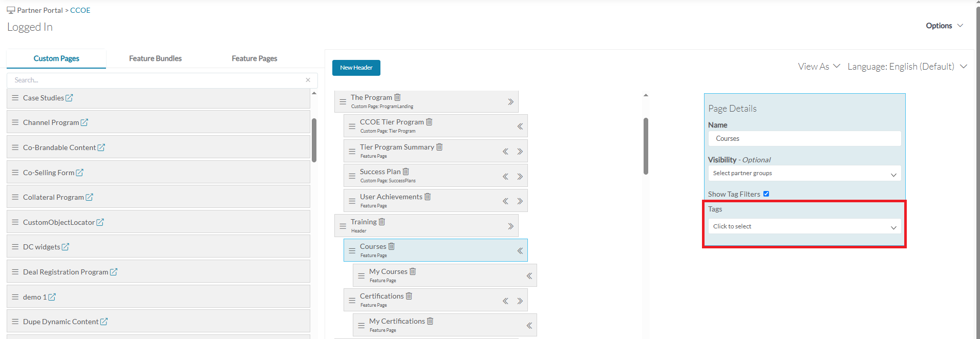Click the Name field containing Courses

coord(804,138)
